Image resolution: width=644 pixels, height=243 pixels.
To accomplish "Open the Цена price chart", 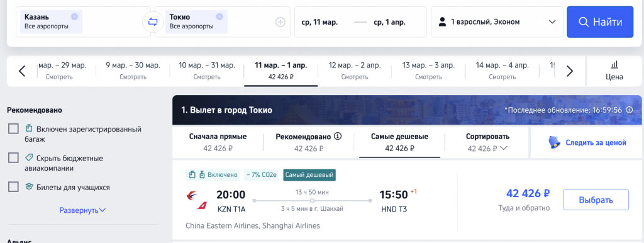I will click(x=614, y=71).
